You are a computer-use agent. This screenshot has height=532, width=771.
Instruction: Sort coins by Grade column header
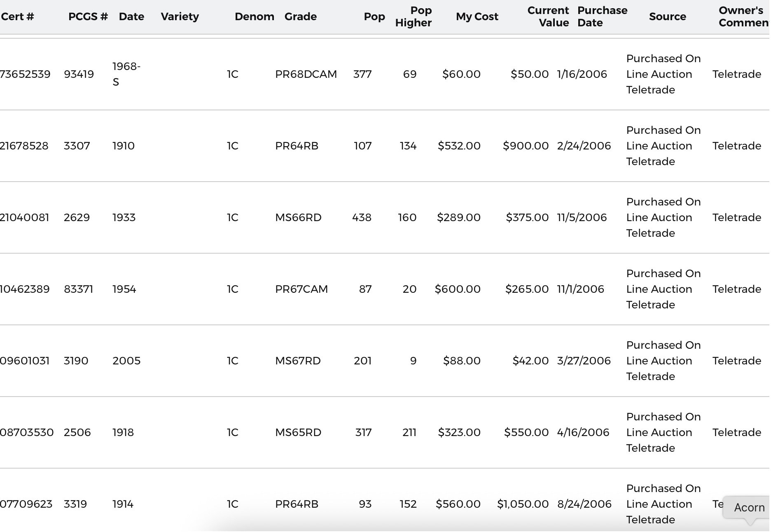coord(300,16)
